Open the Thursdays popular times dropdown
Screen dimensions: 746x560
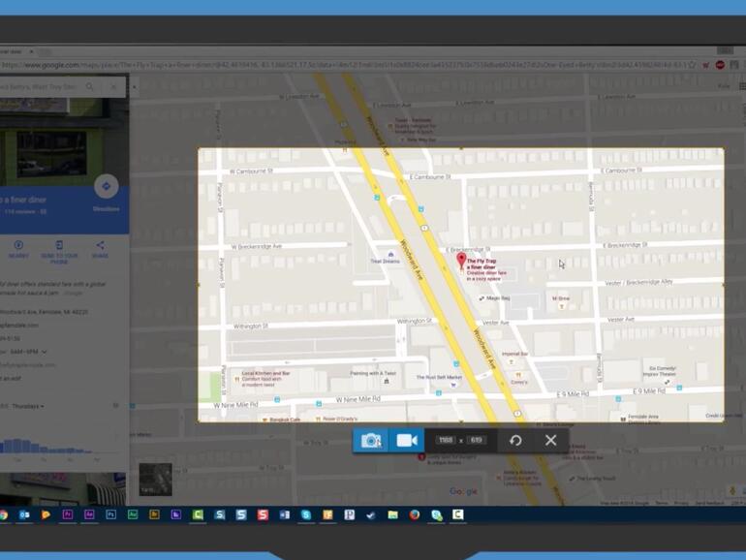42,406
